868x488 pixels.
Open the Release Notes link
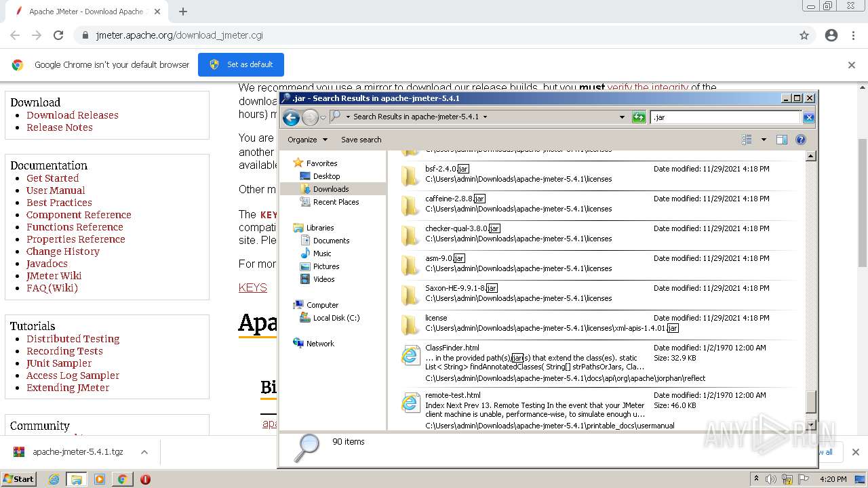(60, 127)
